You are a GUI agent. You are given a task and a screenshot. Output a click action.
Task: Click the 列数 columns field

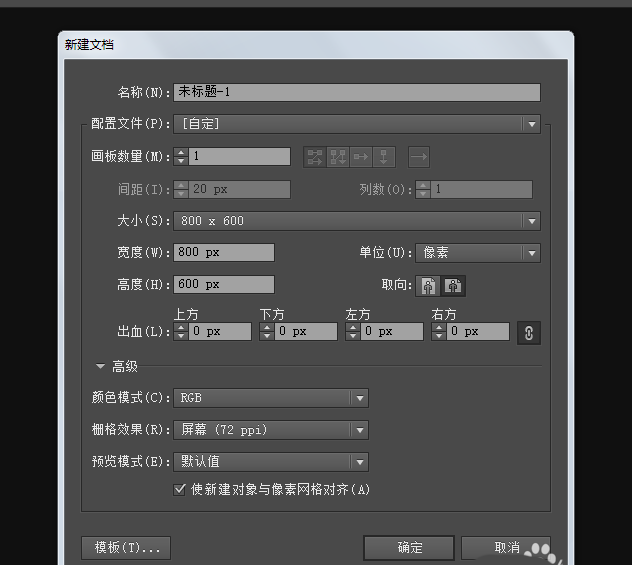(481, 189)
